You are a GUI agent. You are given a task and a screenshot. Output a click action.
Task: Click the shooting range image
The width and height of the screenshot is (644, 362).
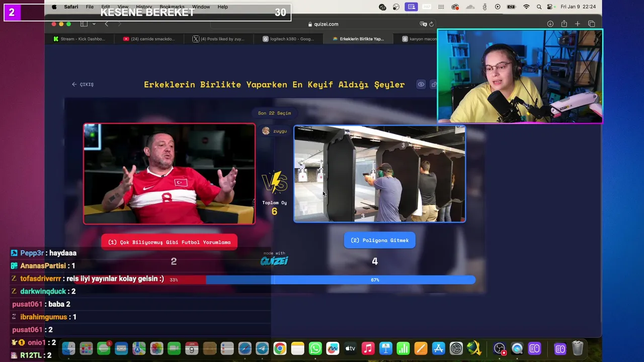(x=379, y=173)
